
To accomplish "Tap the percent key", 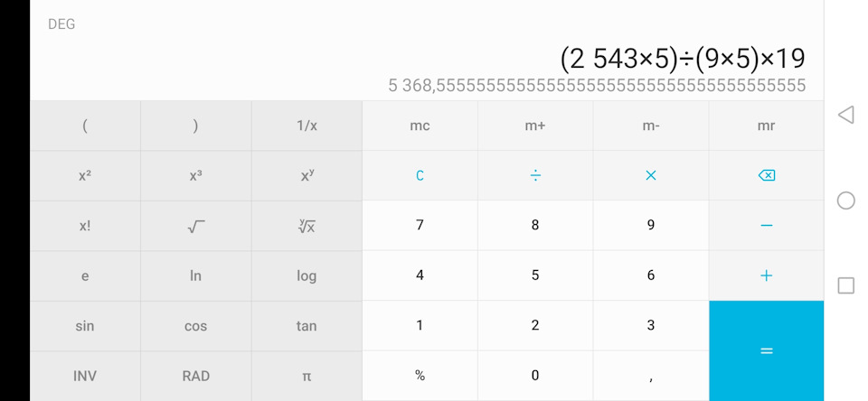I will point(420,376).
